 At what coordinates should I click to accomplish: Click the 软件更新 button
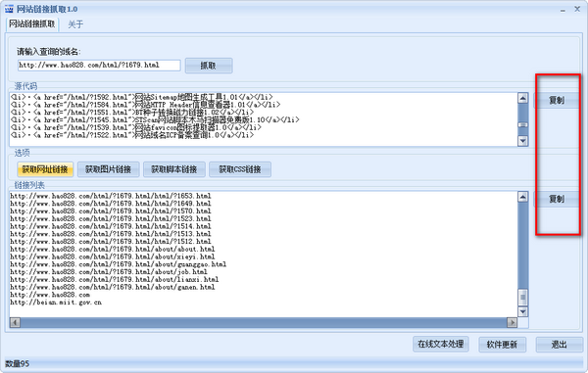point(502,345)
